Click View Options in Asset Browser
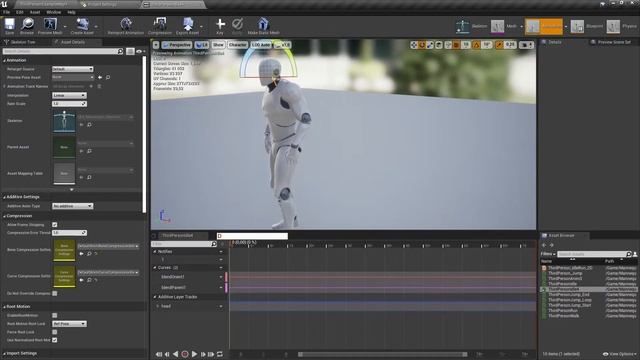This screenshot has height=360, width=640. pyautogui.click(x=620, y=354)
